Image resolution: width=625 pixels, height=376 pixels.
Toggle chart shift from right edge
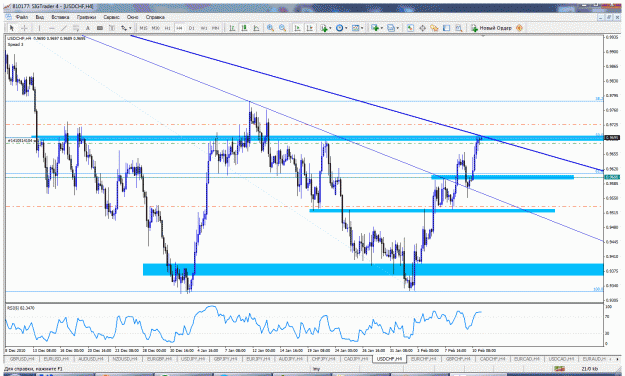(309, 28)
